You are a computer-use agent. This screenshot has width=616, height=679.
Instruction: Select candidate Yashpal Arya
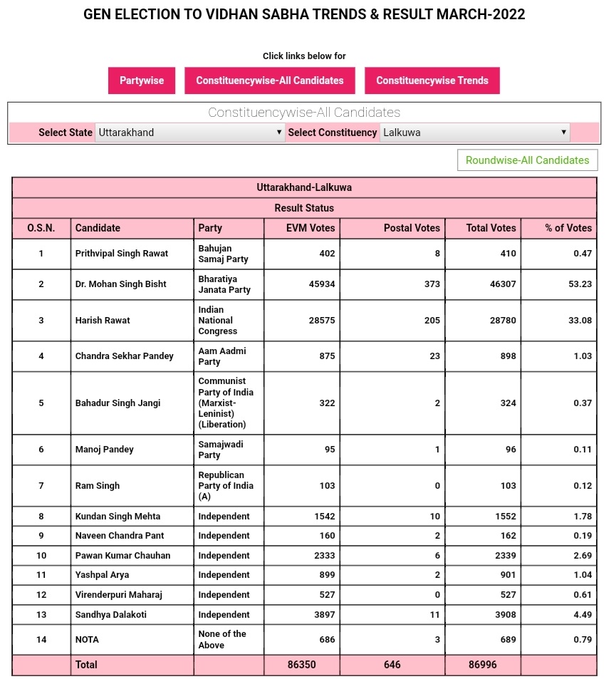click(102, 575)
